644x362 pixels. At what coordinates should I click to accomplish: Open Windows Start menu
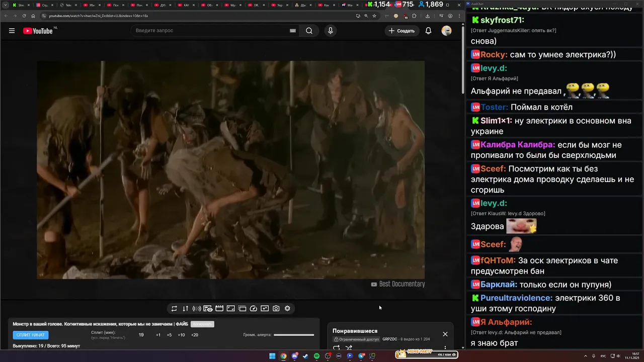click(272, 356)
